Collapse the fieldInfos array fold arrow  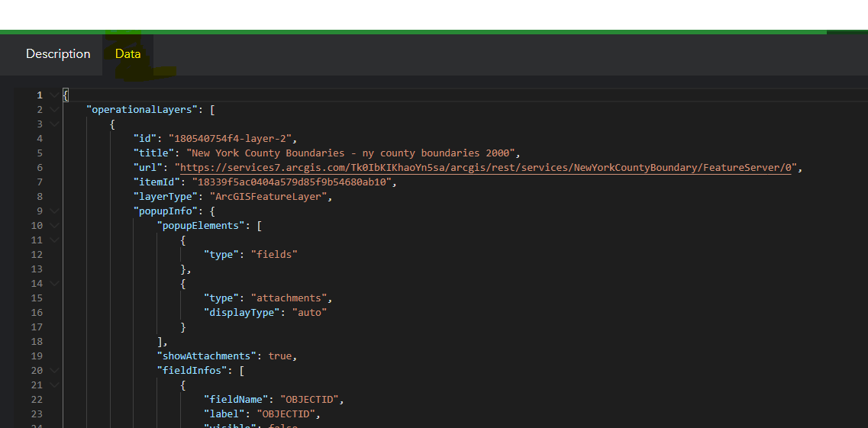click(x=53, y=371)
